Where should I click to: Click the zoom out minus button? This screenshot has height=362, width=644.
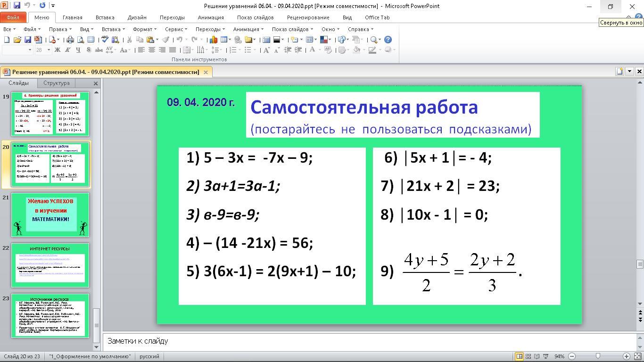coord(572,356)
